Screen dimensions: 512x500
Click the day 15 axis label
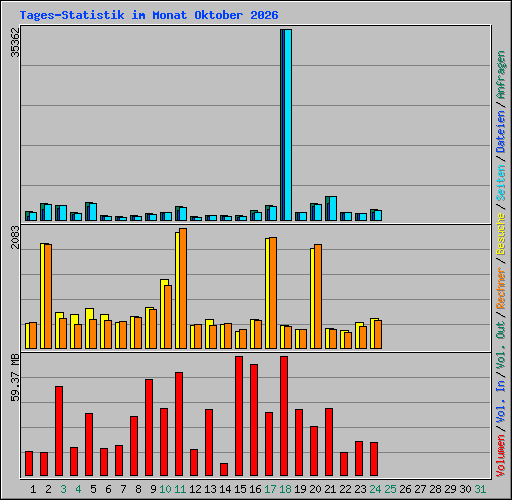coord(240,489)
